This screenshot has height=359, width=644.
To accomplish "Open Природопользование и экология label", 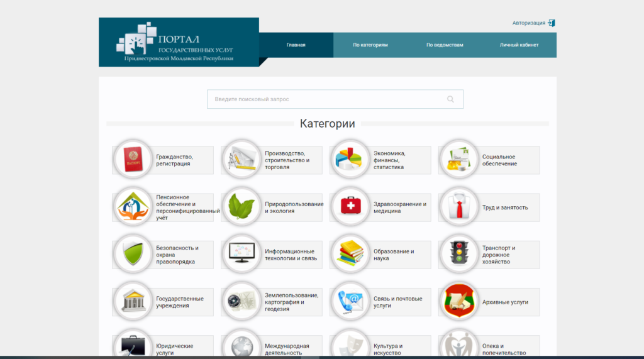I will (x=294, y=207).
